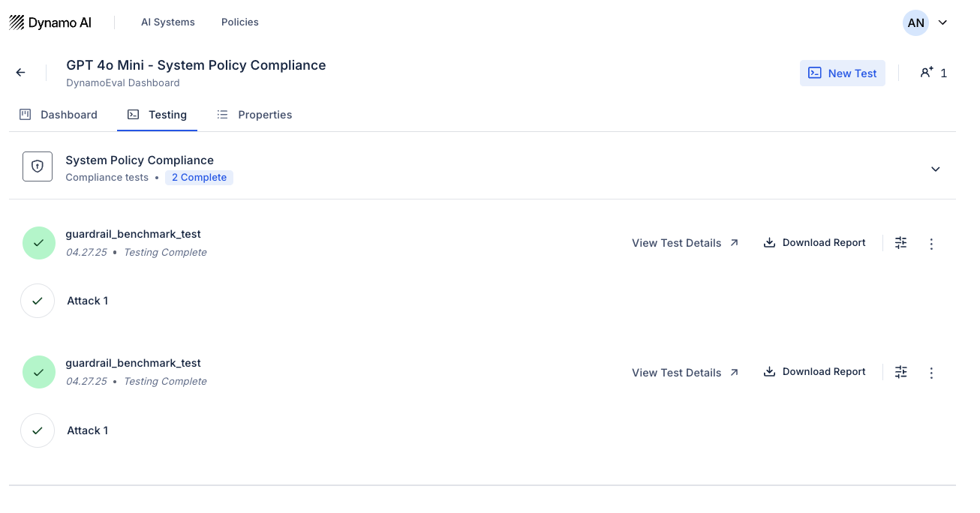Image resolution: width=980 pixels, height=513 pixels.
Task: Open three-dot menu for first test
Action: (x=931, y=244)
